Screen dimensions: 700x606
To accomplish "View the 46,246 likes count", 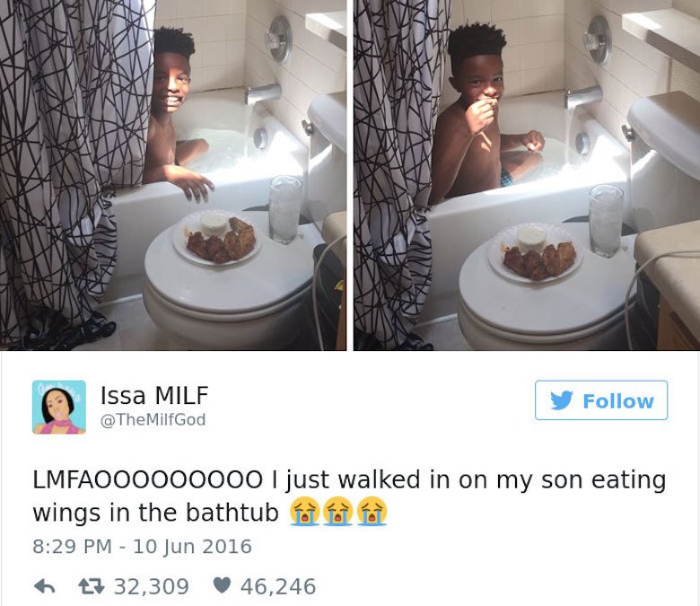I will 278,586.
